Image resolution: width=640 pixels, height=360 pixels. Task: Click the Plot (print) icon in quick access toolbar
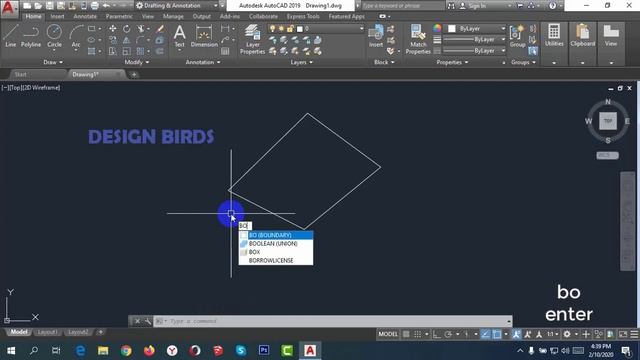tap(95, 6)
